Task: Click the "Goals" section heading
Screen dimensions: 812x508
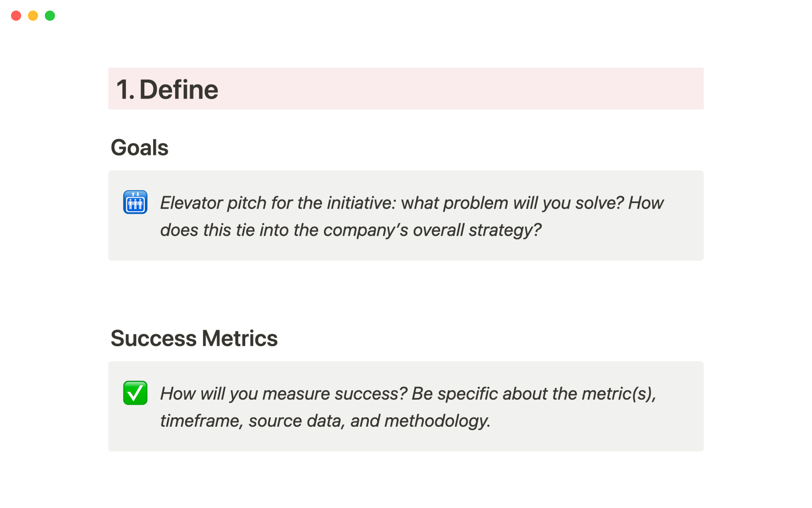Action: click(x=140, y=148)
